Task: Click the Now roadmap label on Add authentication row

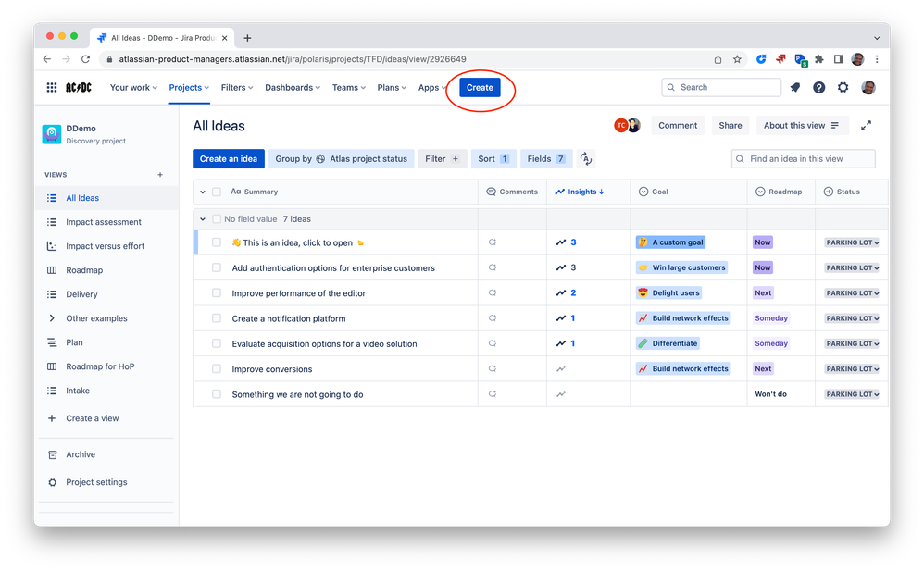Action: [x=763, y=267]
